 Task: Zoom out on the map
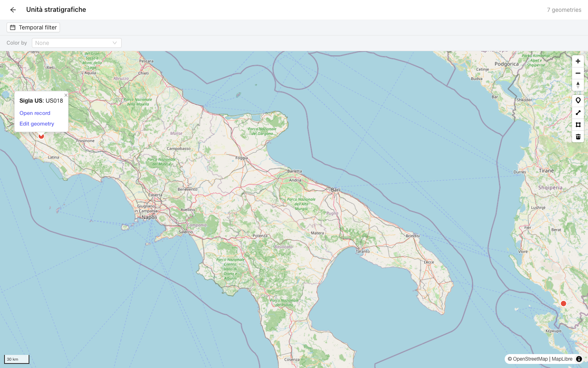(578, 73)
